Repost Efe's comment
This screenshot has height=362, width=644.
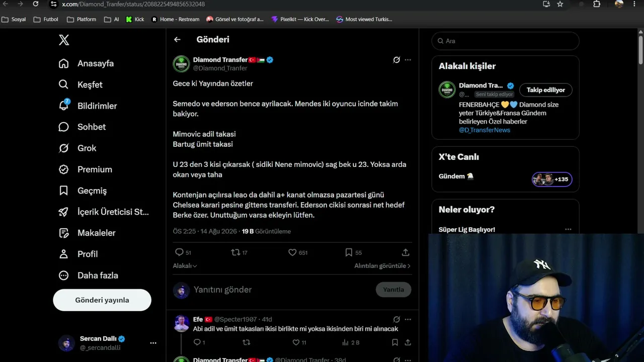pyautogui.click(x=246, y=342)
